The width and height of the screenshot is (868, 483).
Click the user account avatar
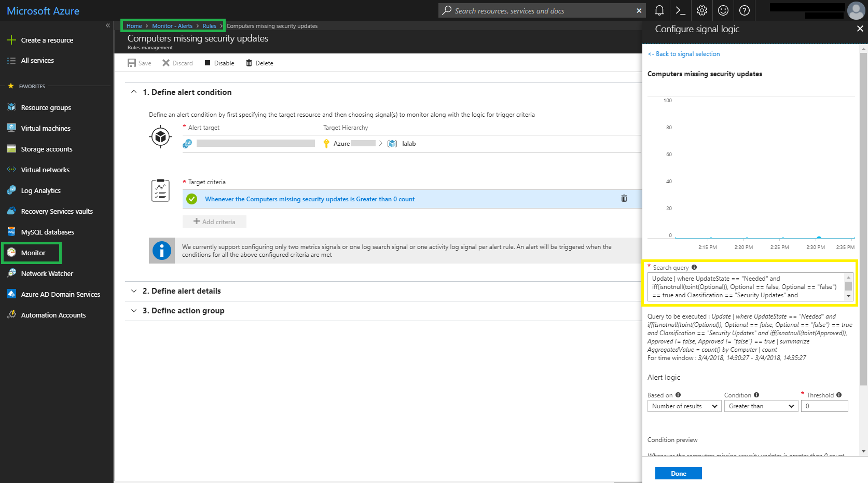[856, 10]
